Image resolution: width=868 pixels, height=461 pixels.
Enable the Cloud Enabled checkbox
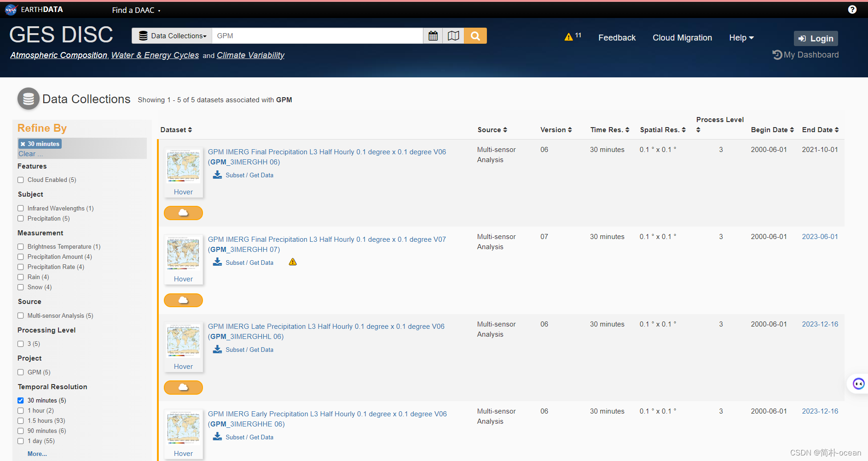coord(21,180)
